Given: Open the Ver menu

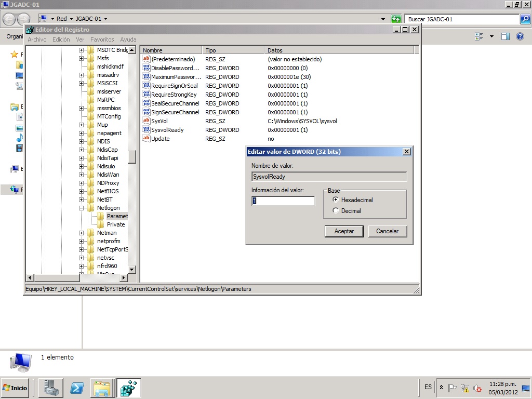Looking at the screenshot, I should (80, 39).
